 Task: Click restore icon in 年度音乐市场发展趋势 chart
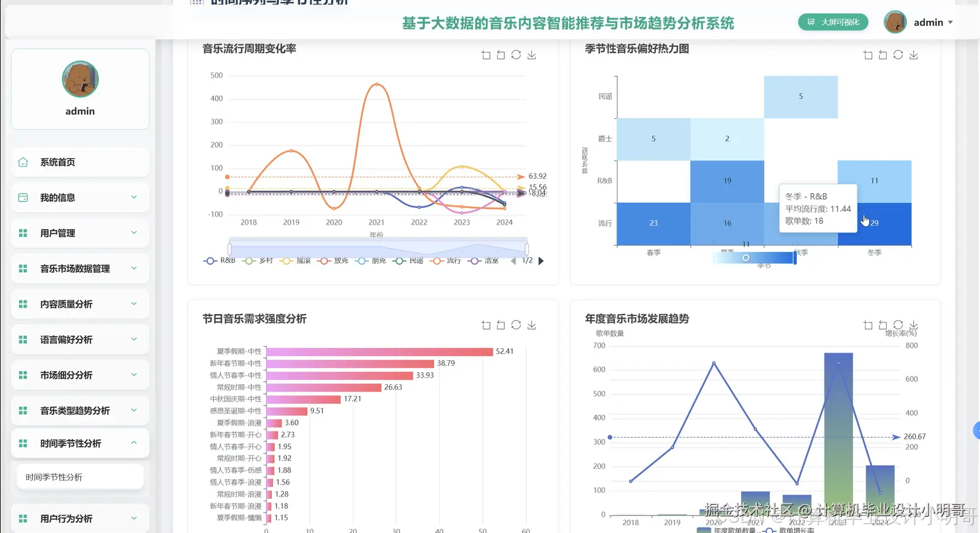tap(898, 325)
